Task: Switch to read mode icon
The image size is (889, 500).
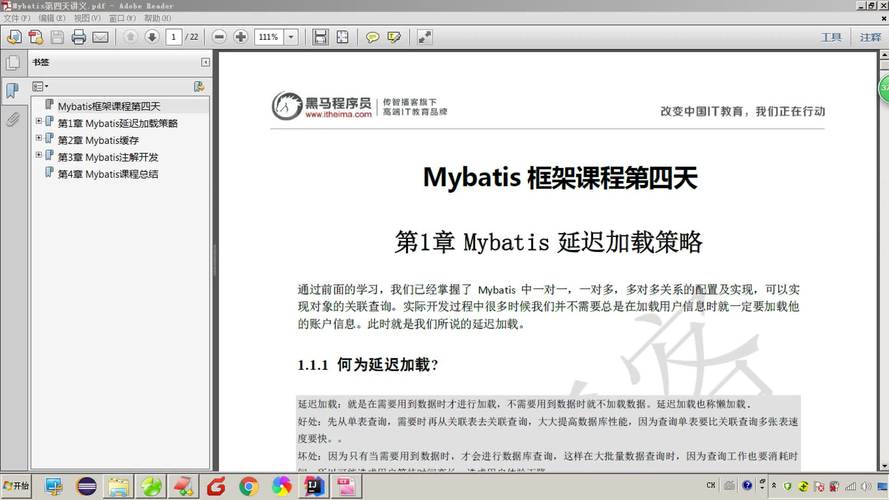Action: tap(425, 37)
